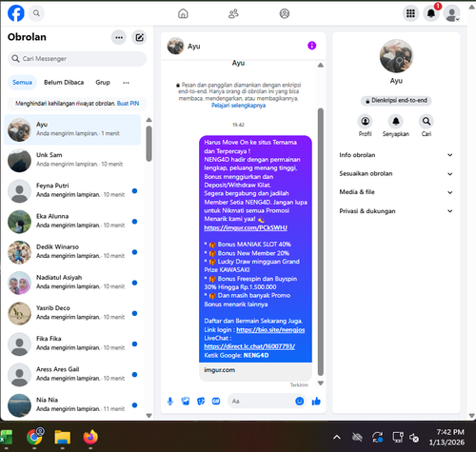Send a thumbs-up like

(316, 402)
